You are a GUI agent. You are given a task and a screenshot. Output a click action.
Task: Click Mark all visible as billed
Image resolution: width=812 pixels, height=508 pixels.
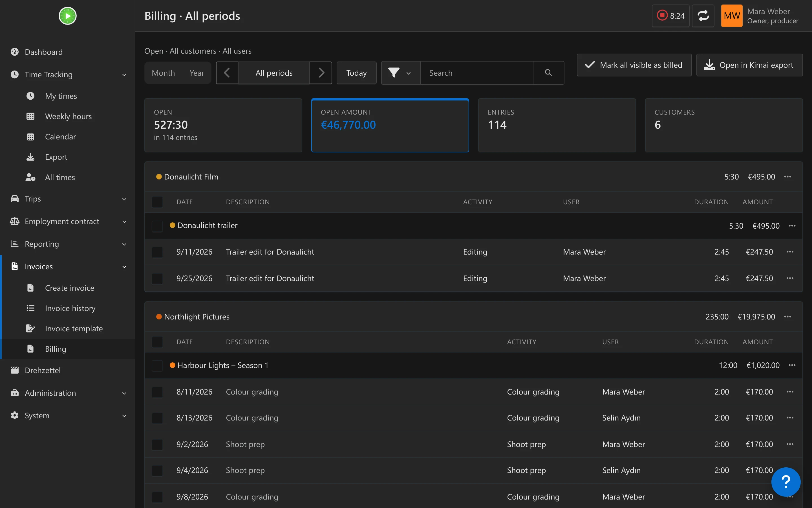(634, 65)
